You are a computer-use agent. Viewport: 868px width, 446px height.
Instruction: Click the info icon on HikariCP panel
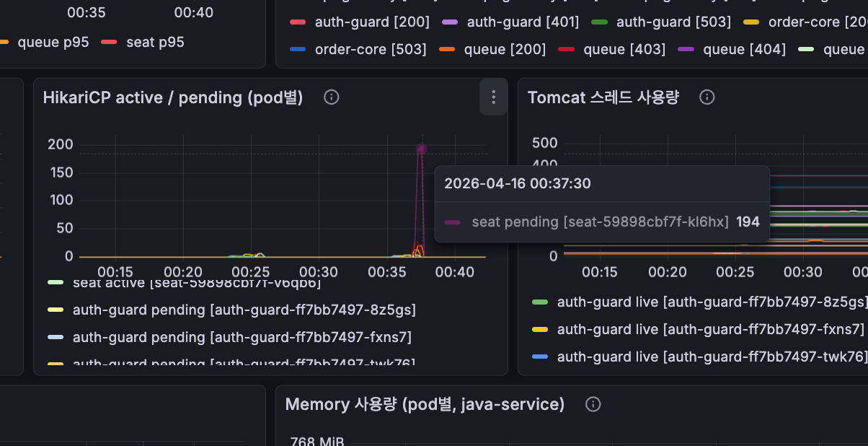[x=331, y=97]
